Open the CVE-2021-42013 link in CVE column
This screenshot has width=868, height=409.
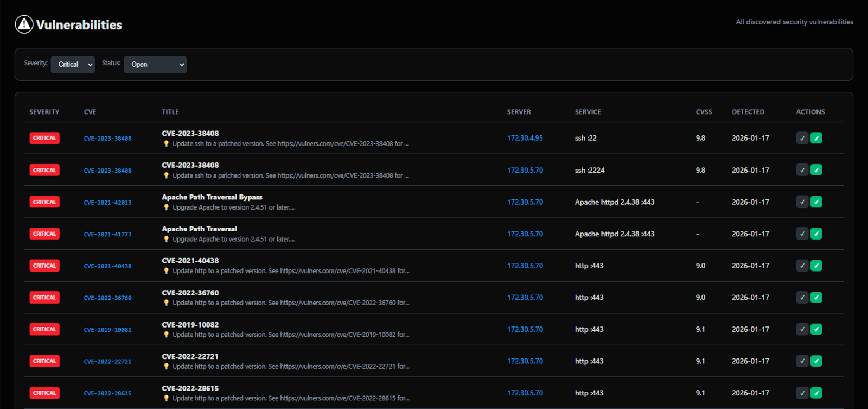[107, 203]
